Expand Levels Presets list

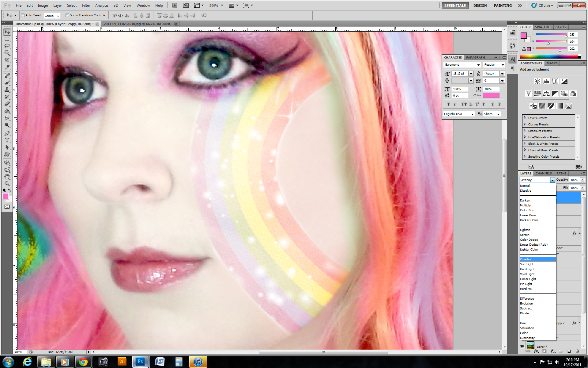[x=524, y=118]
